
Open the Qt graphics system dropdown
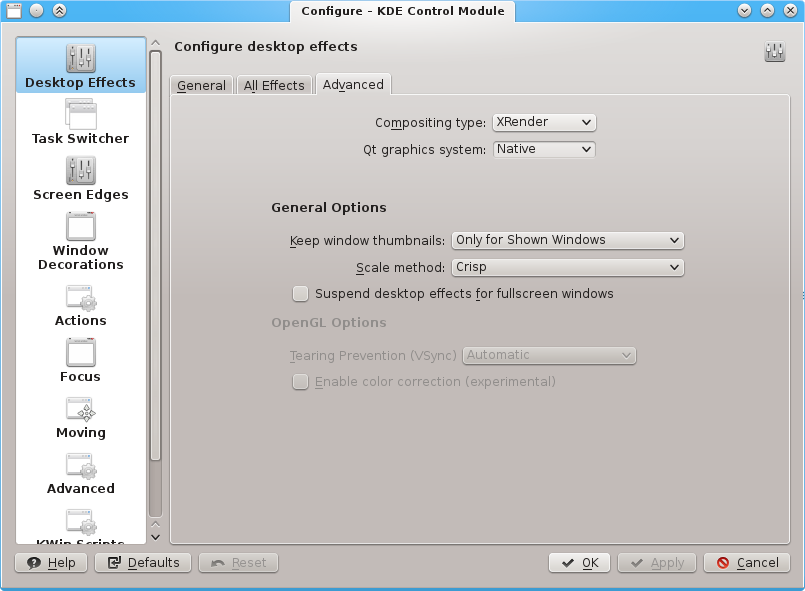coord(544,149)
